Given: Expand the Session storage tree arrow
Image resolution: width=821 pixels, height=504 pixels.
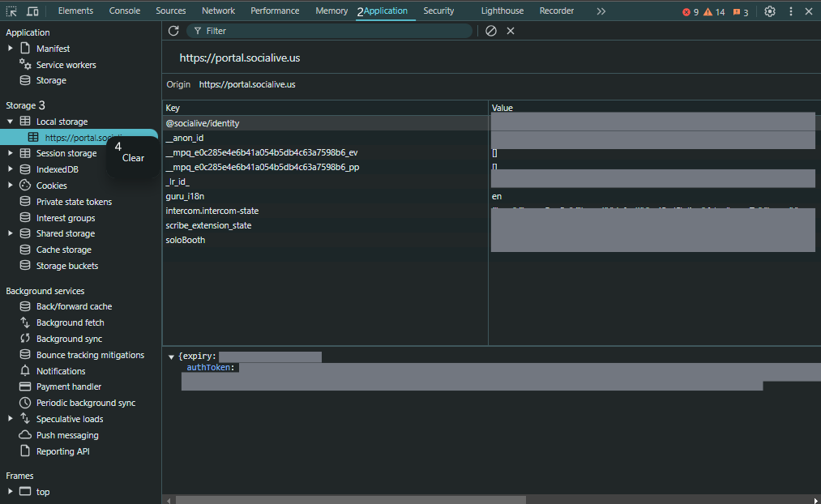Looking at the screenshot, I should (10, 153).
